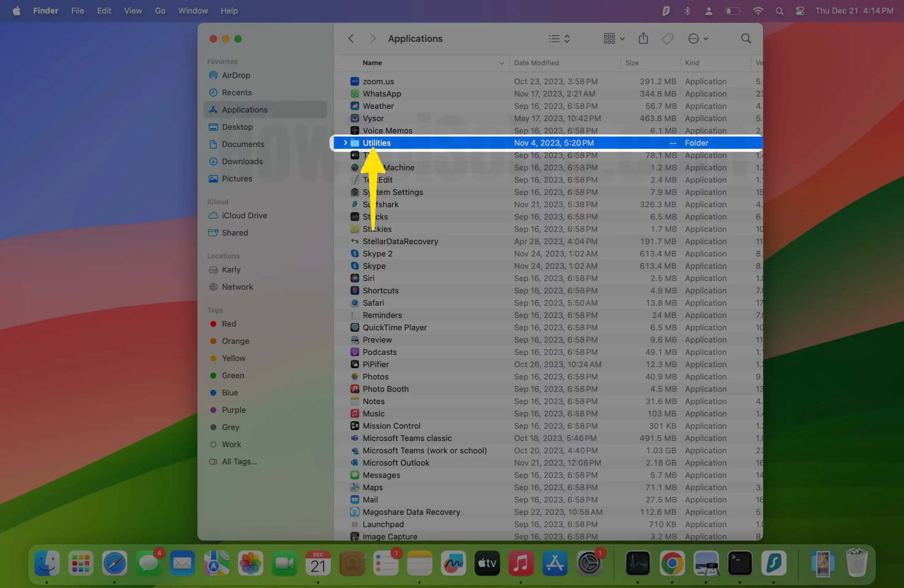Click the Edit Tags toolbar icon
The width and height of the screenshot is (904, 588).
point(667,39)
